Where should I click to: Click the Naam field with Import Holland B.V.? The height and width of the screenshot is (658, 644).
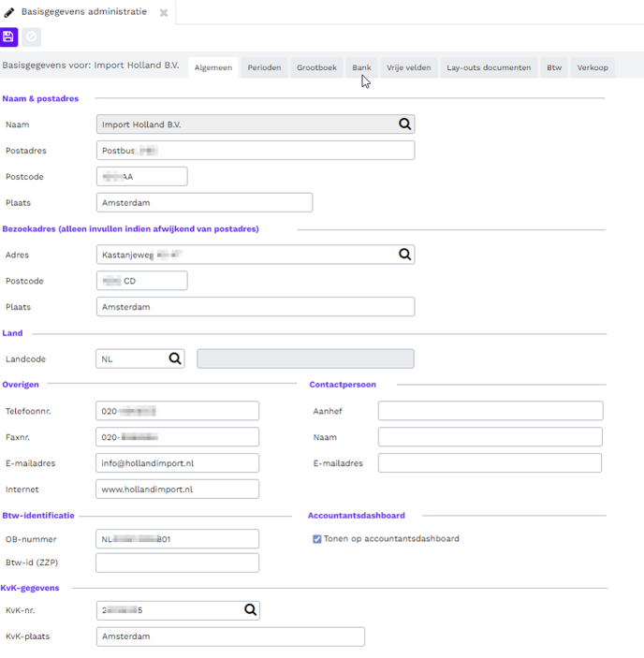tap(256, 124)
